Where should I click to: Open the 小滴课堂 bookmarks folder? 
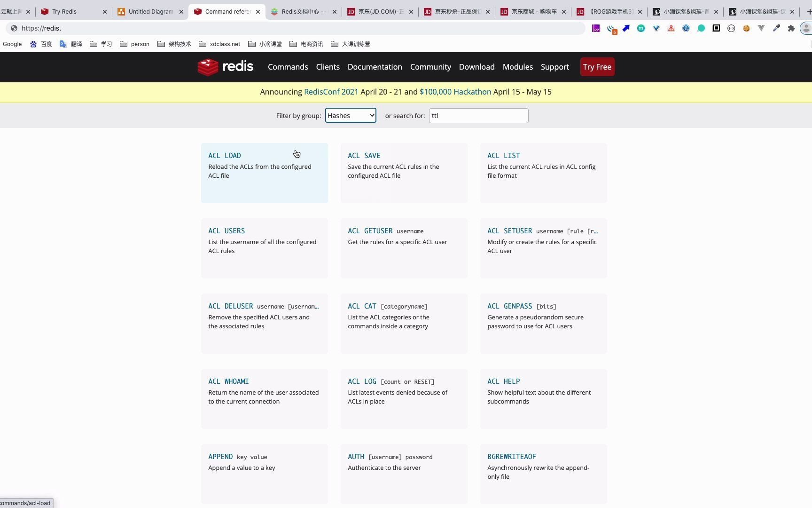(265, 44)
